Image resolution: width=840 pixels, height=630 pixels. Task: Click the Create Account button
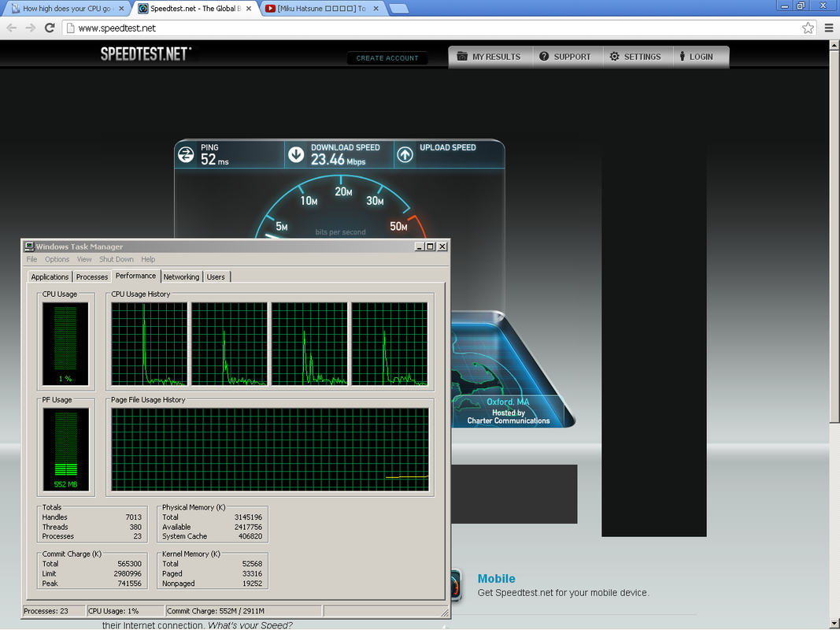point(387,58)
